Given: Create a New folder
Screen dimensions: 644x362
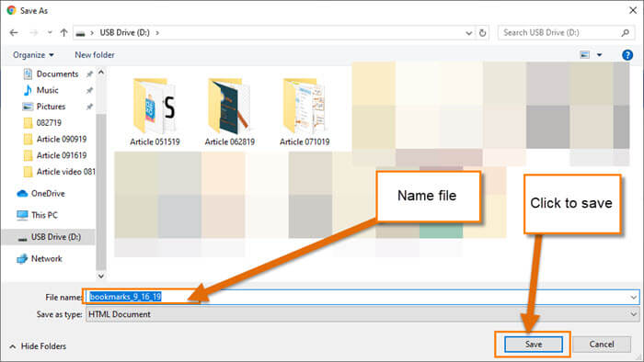Looking at the screenshot, I should tap(95, 55).
